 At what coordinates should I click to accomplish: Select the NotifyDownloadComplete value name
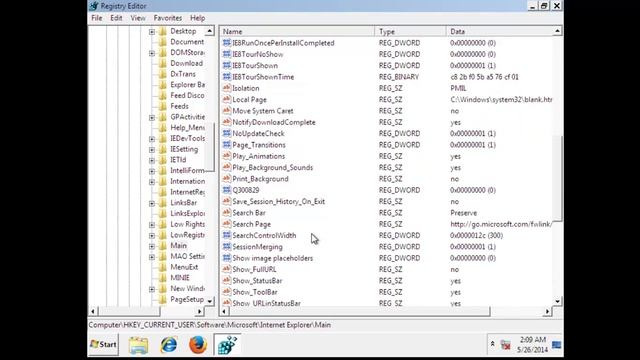273,122
